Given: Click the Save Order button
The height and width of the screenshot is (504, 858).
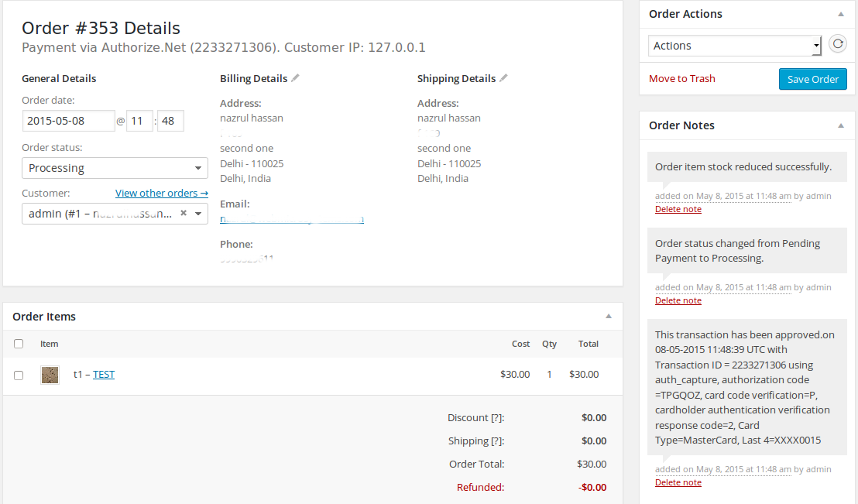Looking at the screenshot, I should [812, 79].
